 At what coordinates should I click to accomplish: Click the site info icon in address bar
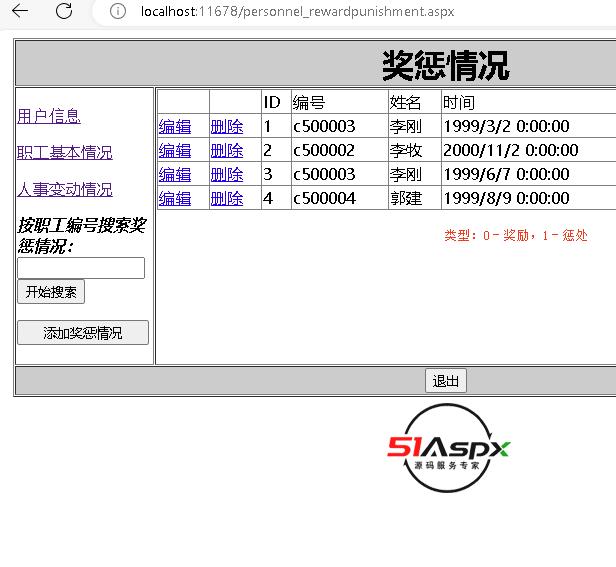(118, 12)
